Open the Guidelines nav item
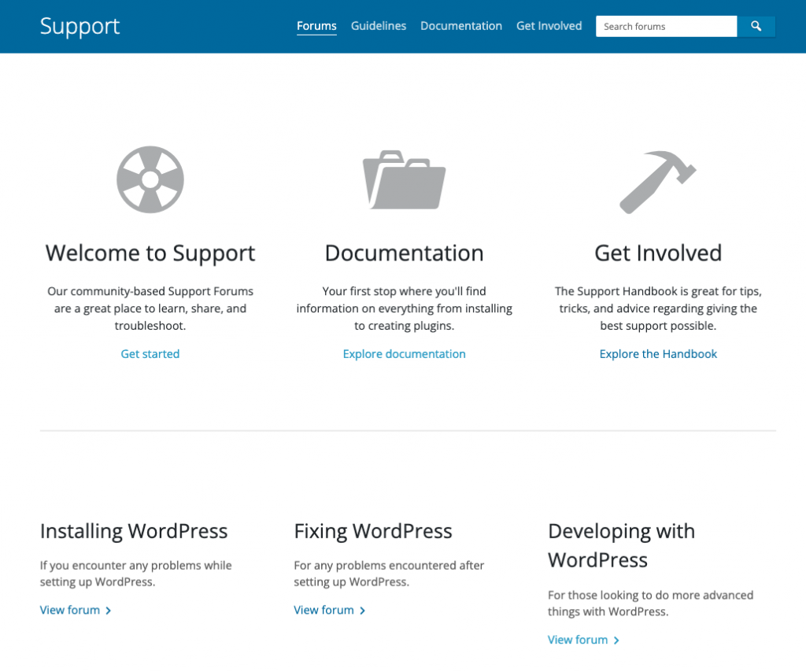Viewport: 806px width, 672px height. [x=379, y=26]
